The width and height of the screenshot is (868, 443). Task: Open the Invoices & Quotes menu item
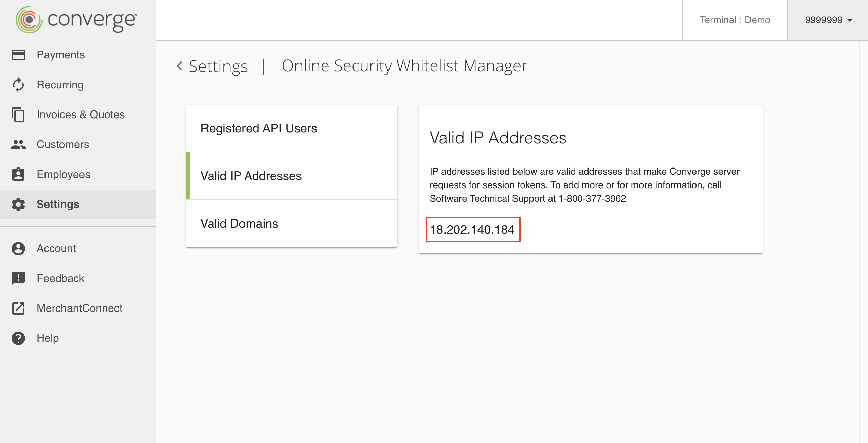[80, 114]
